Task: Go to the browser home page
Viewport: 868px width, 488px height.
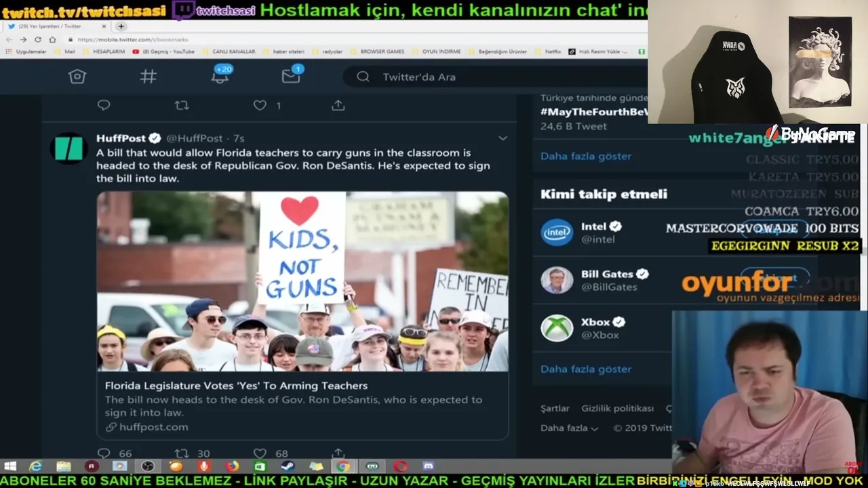Action: coord(52,39)
